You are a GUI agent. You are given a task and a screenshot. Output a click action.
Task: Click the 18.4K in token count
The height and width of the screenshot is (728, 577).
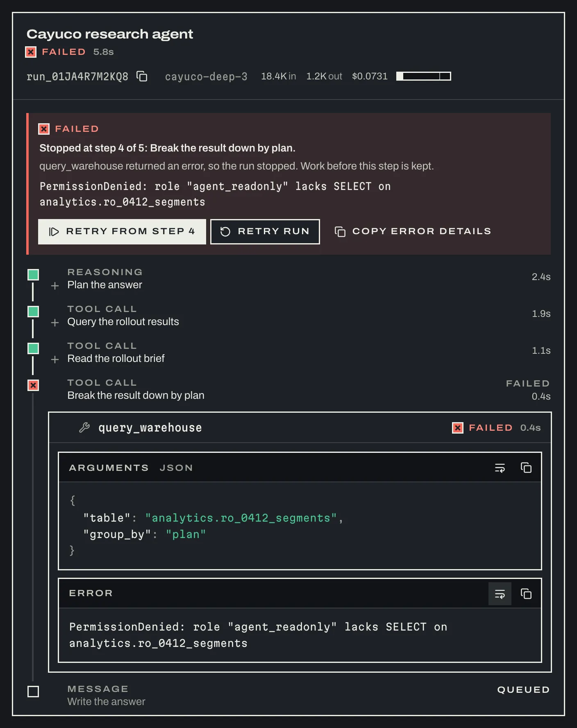(x=279, y=76)
